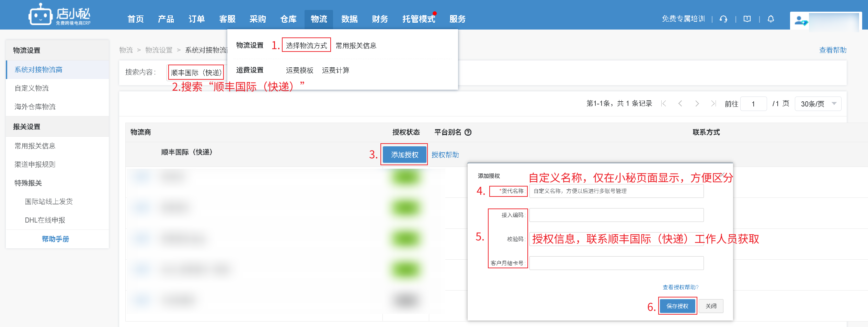Close the 添加授权 dialog with X

click(x=723, y=175)
